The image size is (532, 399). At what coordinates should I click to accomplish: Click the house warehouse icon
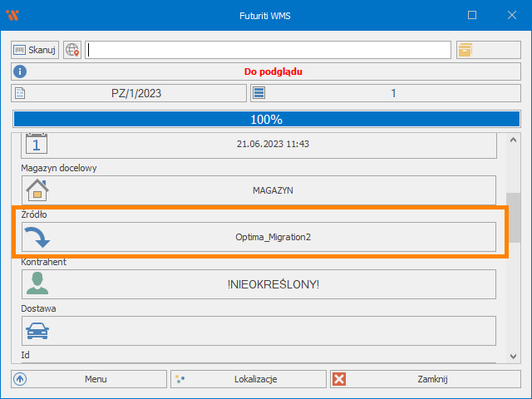(37, 190)
